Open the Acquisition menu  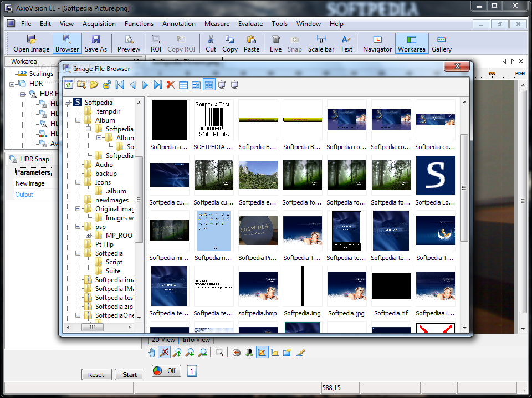pyautogui.click(x=99, y=24)
